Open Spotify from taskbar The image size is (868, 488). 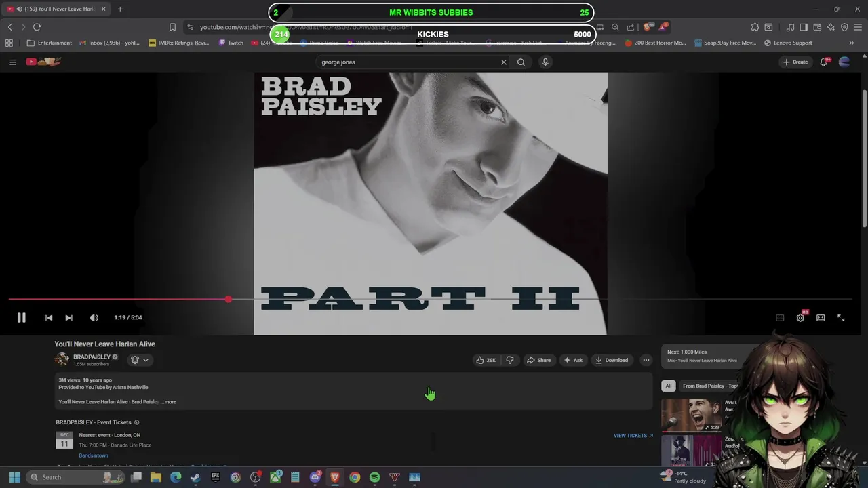(x=374, y=477)
